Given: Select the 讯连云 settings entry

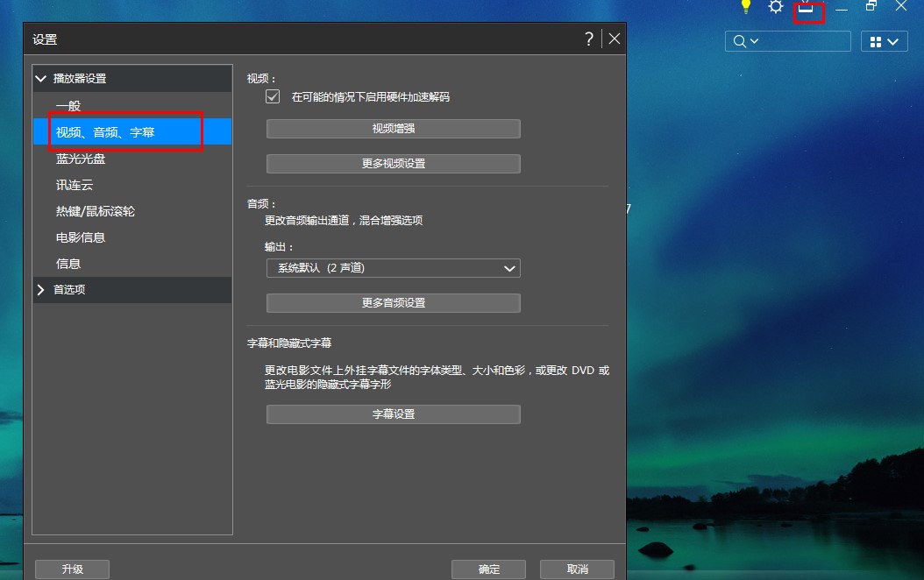Looking at the screenshot, I should point(74,185).
